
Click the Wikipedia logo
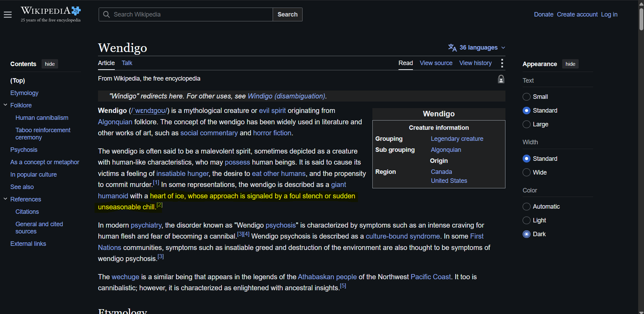(51, 14)
